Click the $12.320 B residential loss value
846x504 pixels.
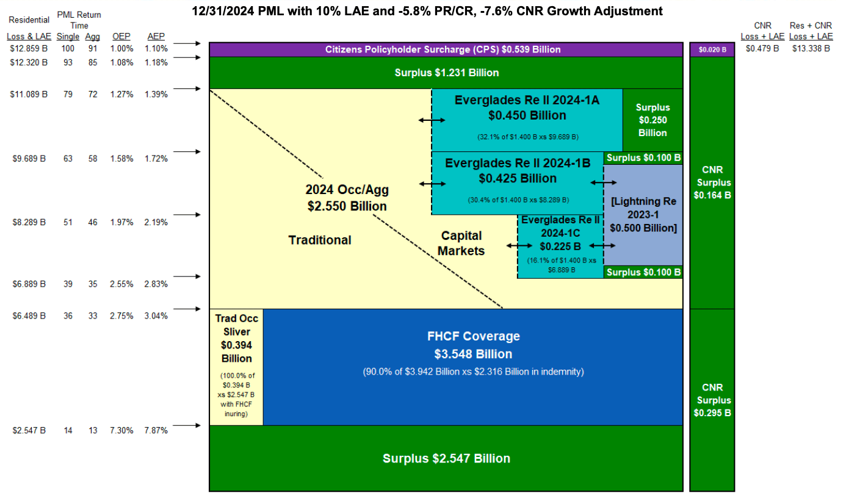pyautogui.click(x=29, y=62)
